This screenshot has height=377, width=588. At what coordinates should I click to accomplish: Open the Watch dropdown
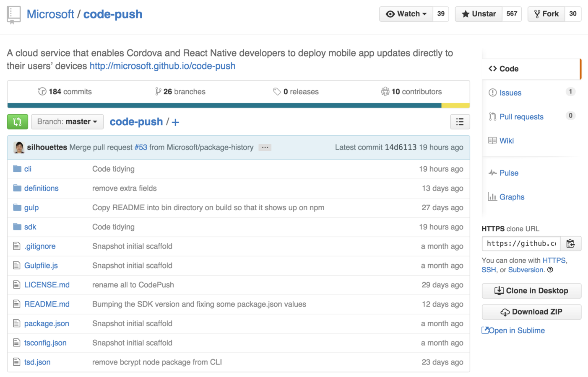(406, 14)
